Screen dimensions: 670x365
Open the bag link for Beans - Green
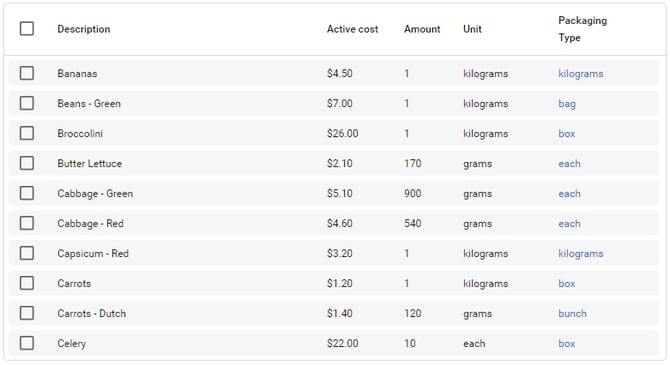coord(567,104)
